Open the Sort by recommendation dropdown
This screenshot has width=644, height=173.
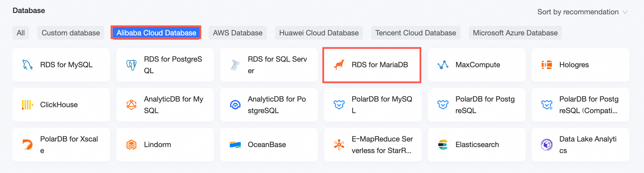578,12
